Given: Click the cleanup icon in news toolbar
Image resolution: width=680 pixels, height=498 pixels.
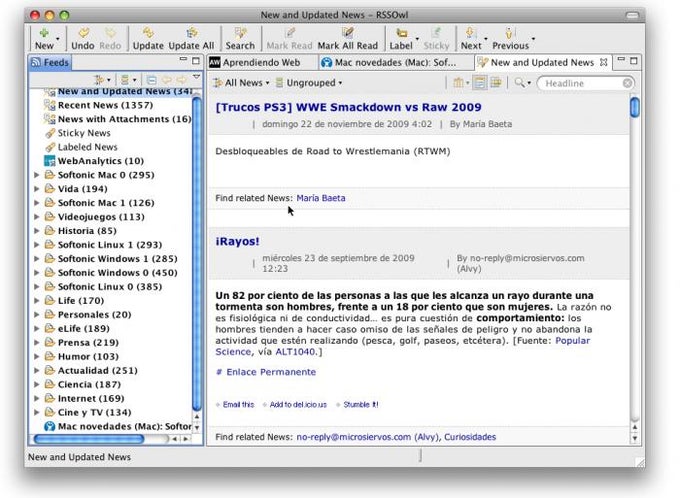Looking at the screenshot, I should (458, 82).
